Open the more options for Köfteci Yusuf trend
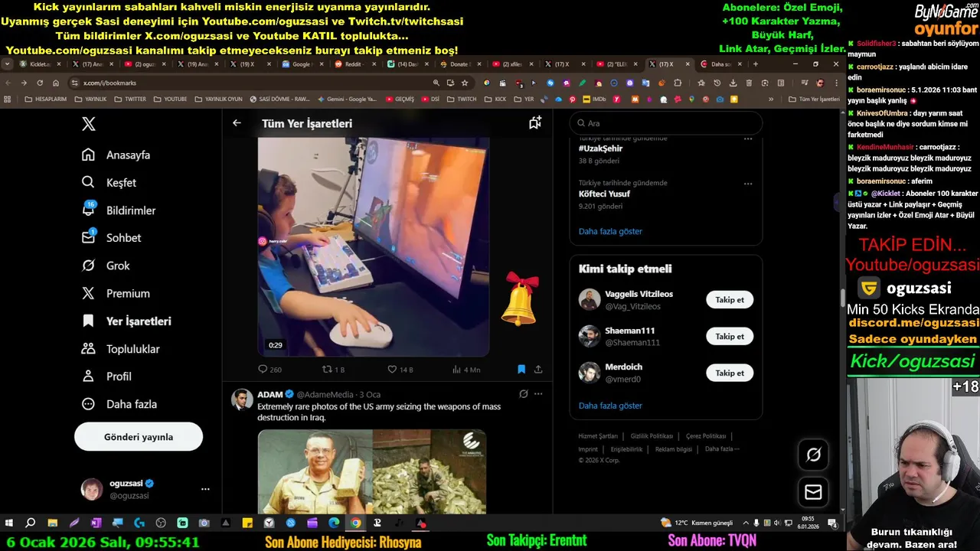Screen dimensions: 980x551 pos(748,184)
